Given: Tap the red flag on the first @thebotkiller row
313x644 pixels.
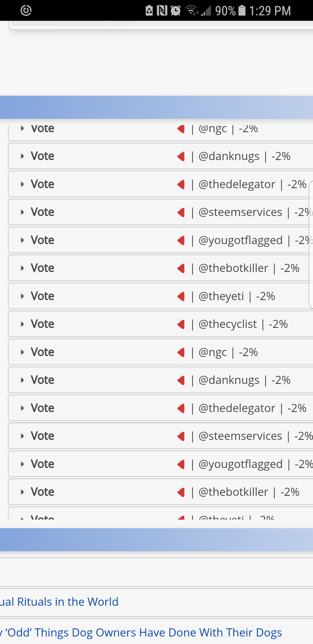Looking at the screenshot, I should coord(181,268).
